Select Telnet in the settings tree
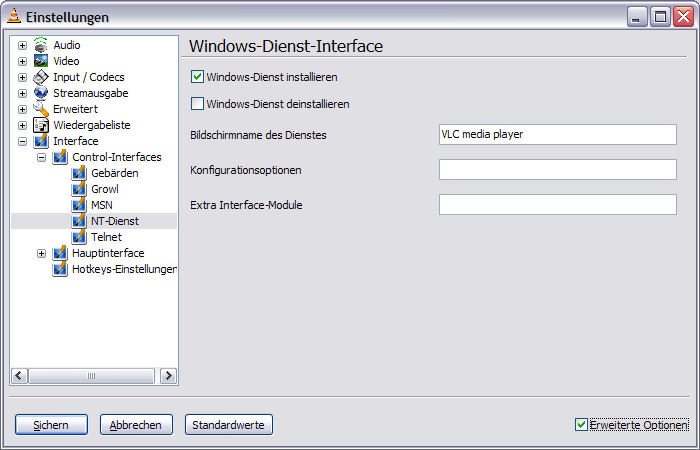This screenshot has height=450, width=700. [107, 237]
